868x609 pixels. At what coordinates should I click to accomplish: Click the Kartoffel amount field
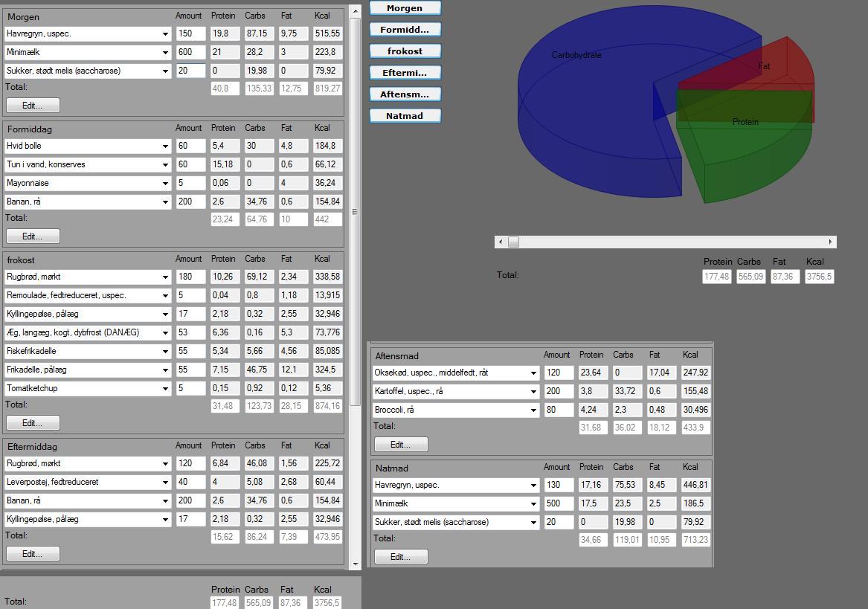559,391
